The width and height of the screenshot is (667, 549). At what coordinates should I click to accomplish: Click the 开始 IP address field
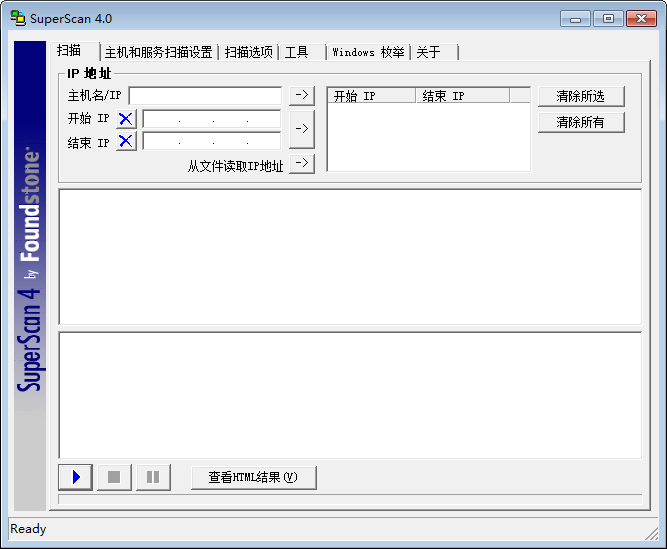[212, 119]
